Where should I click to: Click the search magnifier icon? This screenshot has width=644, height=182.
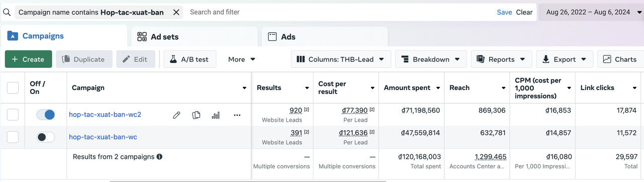tap(7, 12)
